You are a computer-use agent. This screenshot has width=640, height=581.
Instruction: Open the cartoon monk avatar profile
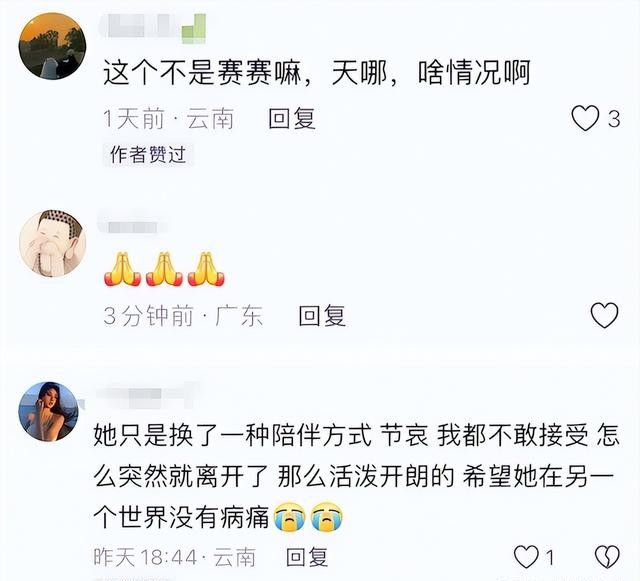click(x=52, y=243)
